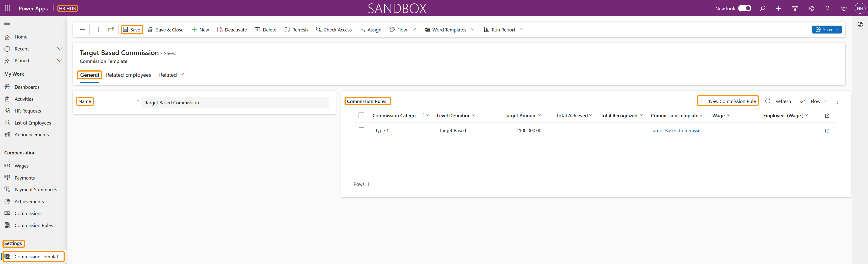Click the Delete trash icon

click(x=257, y=30)
